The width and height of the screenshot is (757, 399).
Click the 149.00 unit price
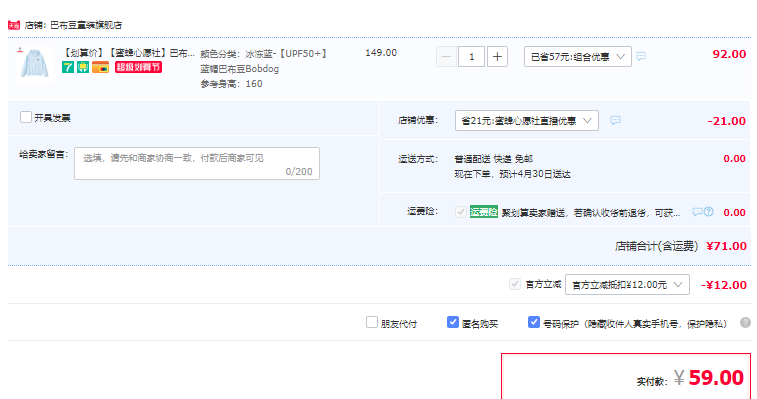381,53
